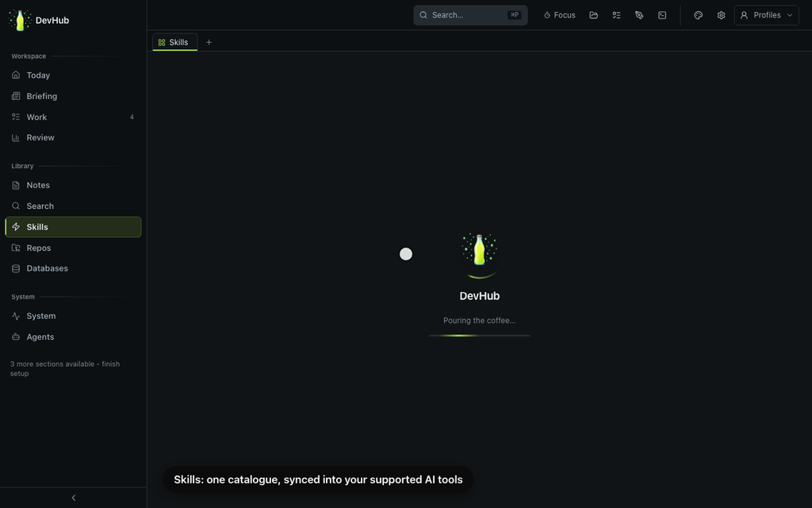Go to the Work section
The image size is (812, 508).
point(73,117)
